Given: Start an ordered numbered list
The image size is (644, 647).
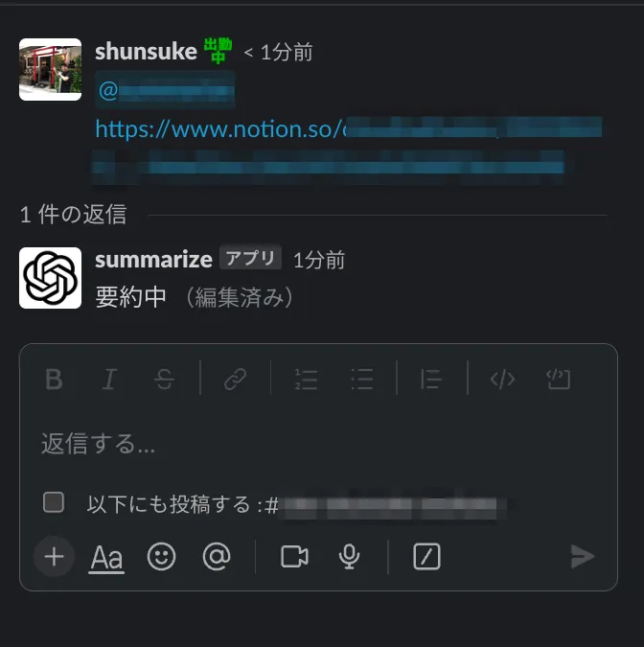Looking at the screenshot, I should point(306,379).
